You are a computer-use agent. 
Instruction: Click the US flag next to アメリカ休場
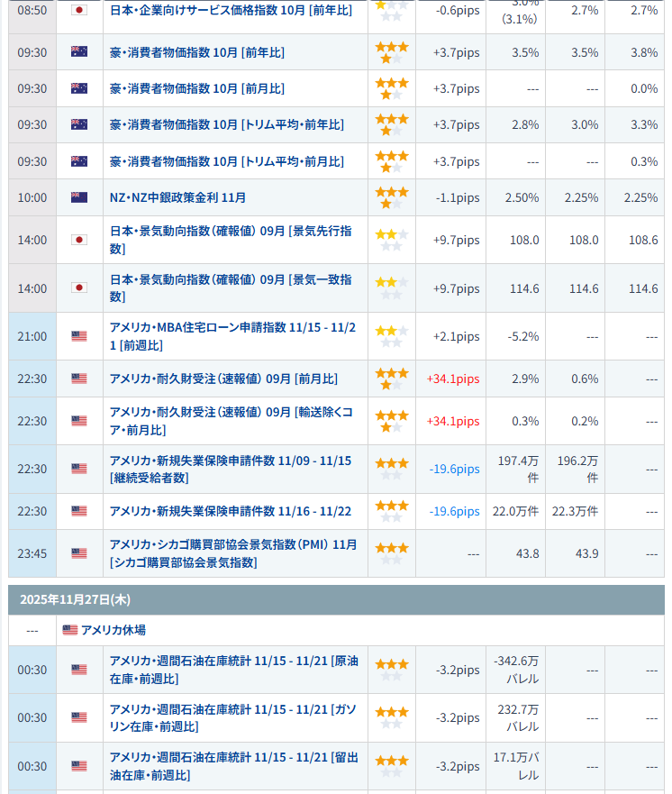click(69, 630)
